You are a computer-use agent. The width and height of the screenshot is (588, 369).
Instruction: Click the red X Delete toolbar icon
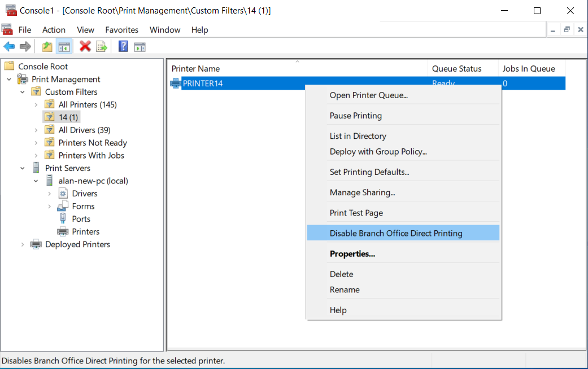point(85,46)
